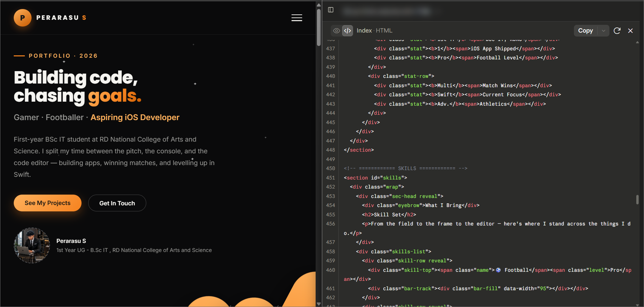Close the code panel
The width and height of the screenshot is (644, 307).
point(630,31)
